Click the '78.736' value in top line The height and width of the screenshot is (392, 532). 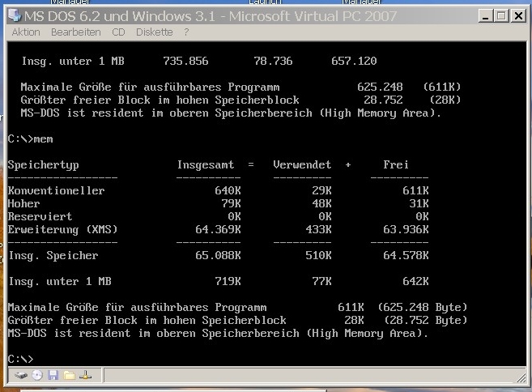point(273,61)
